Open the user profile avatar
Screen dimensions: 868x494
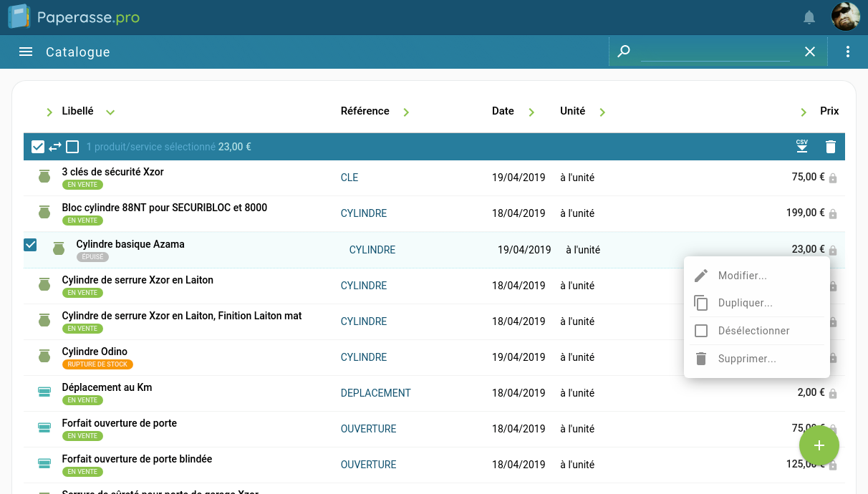point(845,17)
